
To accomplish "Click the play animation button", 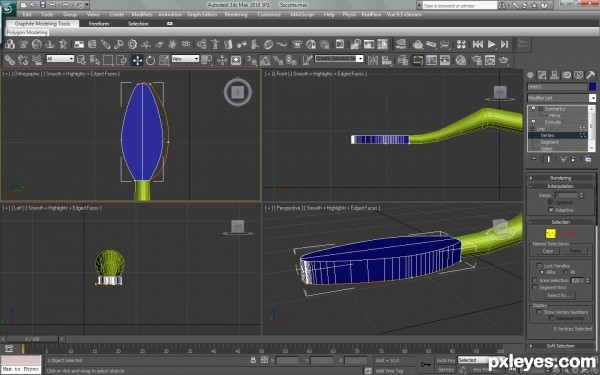I will tap(491, 44).
